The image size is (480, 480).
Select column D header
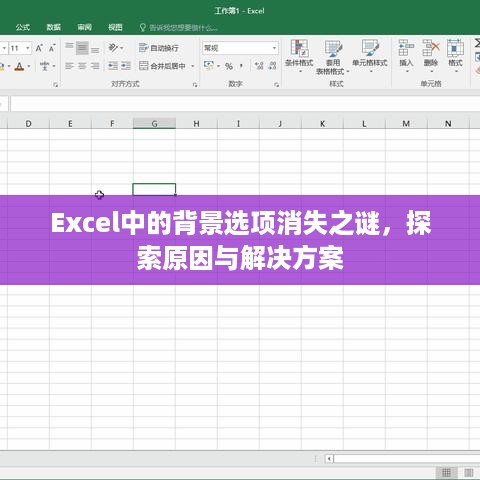[28, 124]
